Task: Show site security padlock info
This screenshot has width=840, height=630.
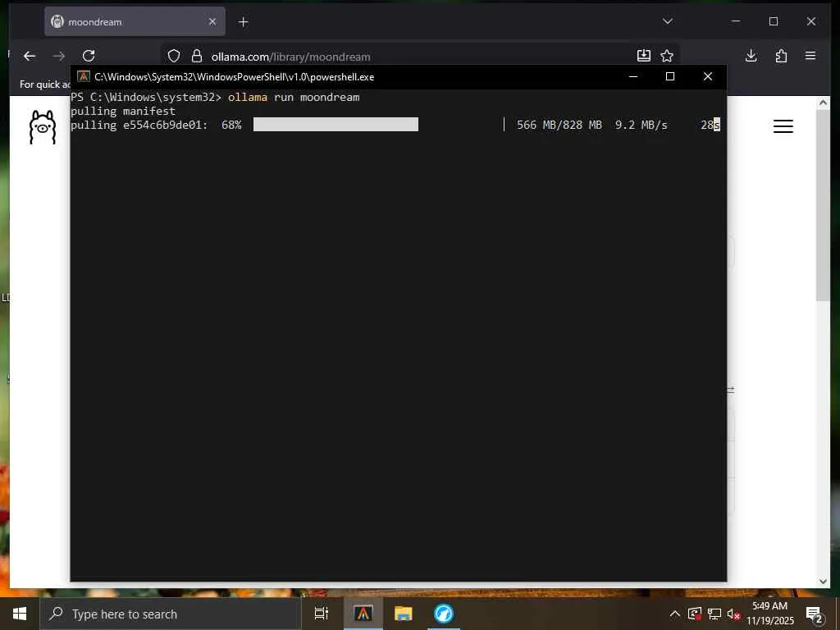Action: 197,57
